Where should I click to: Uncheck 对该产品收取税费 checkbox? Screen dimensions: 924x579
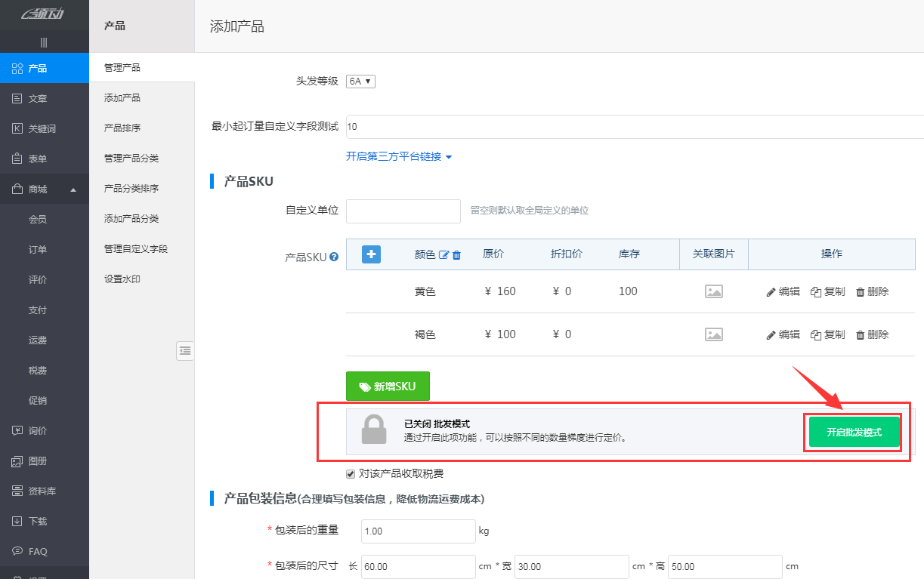coord(350,473)
